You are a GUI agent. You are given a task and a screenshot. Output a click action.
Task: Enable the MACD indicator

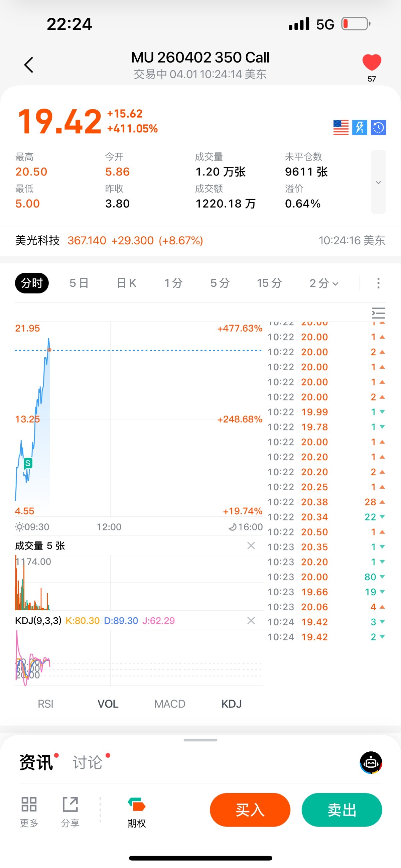tap(169, 704)
